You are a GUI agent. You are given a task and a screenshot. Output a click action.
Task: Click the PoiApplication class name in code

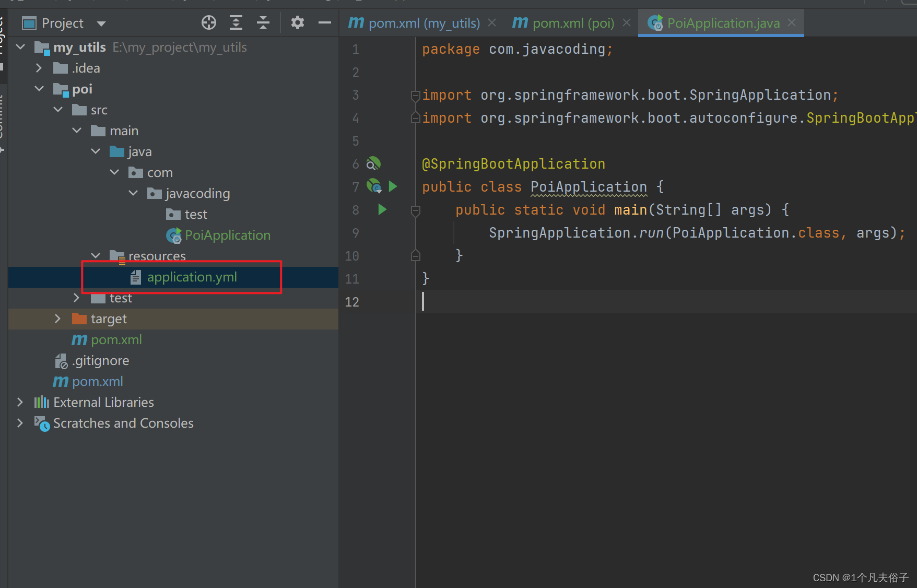[x=589, y=187]
